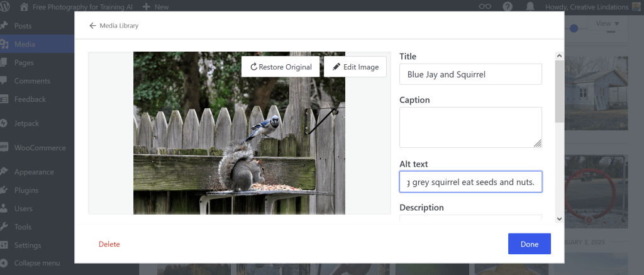This screenshot has width=644, height=275.
Task: Click the Collapse menu arrow icon
Action: point(4,263)
